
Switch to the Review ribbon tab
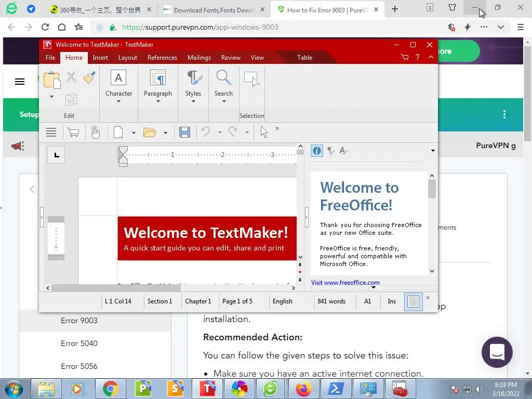pyautogui.click(x=231, y=58)
